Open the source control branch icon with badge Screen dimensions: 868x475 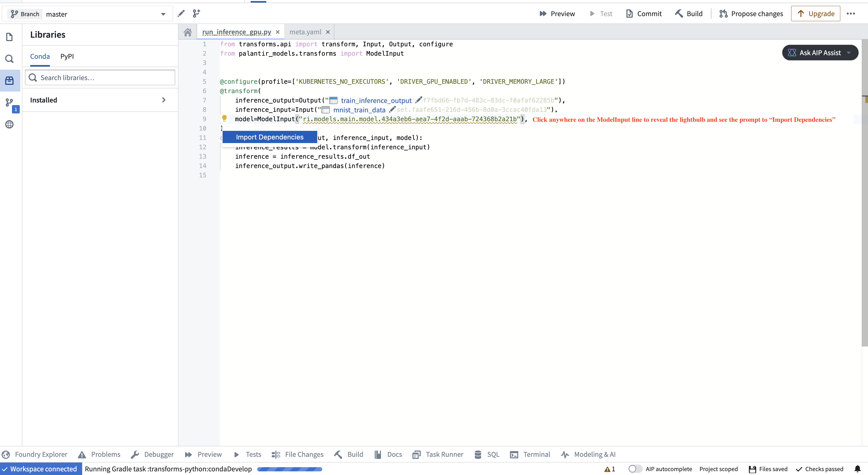[9, 102]
